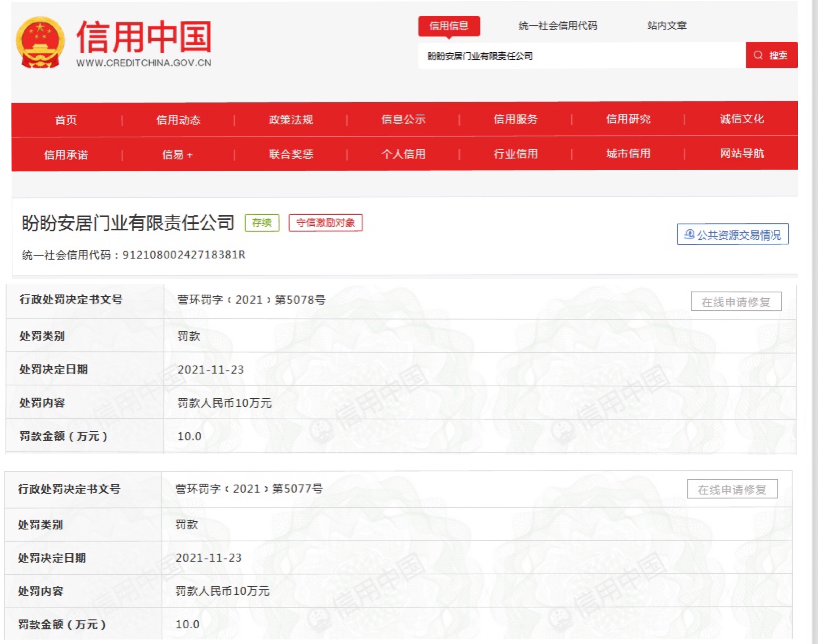Click 罚款 category value in 第5077号 record
Viewport: 818px width, 644px height.
click(x=187, y=525)
